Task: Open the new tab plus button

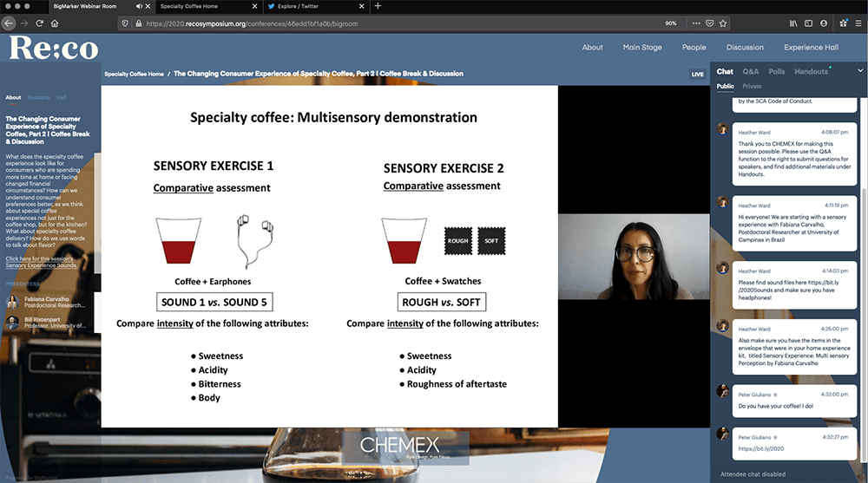Action: click(x=378, y=6)
